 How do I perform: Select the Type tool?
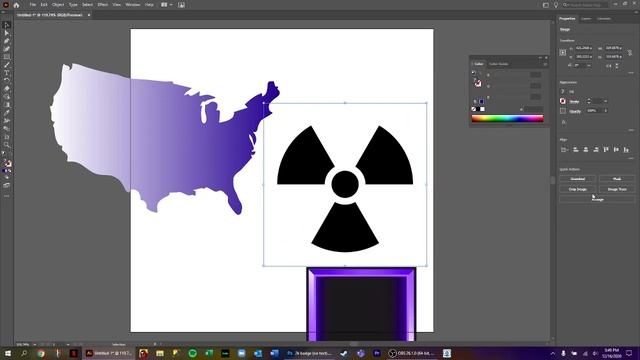click(x=6, y=73)
